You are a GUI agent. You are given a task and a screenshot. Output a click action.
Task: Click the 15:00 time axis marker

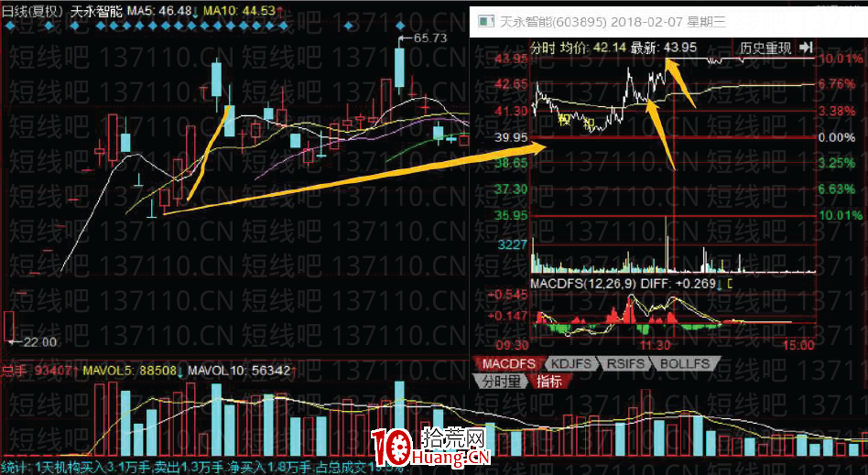click(798, 345)
